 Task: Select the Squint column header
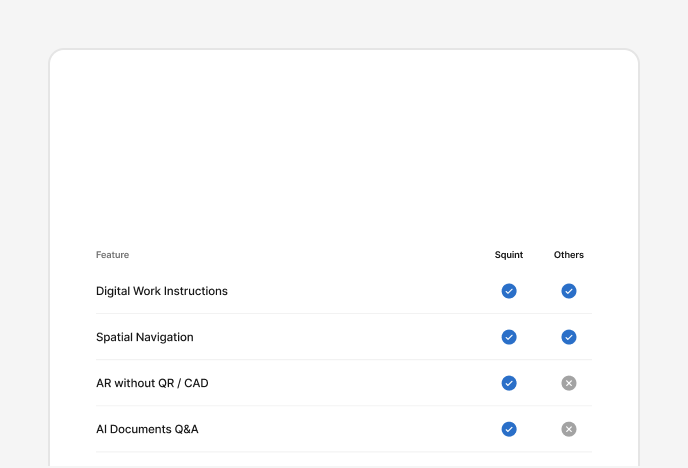pyautogui.click(x=509, y=255)
